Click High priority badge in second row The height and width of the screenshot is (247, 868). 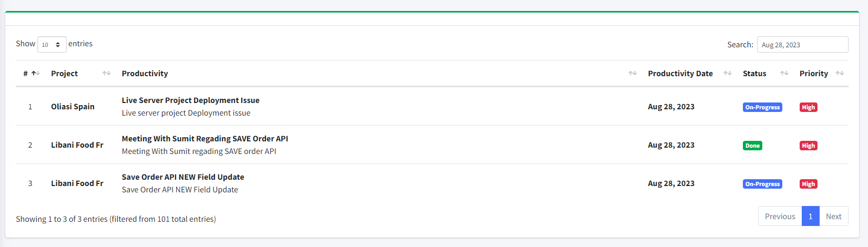pyautogui.click(x=808, y=146)
